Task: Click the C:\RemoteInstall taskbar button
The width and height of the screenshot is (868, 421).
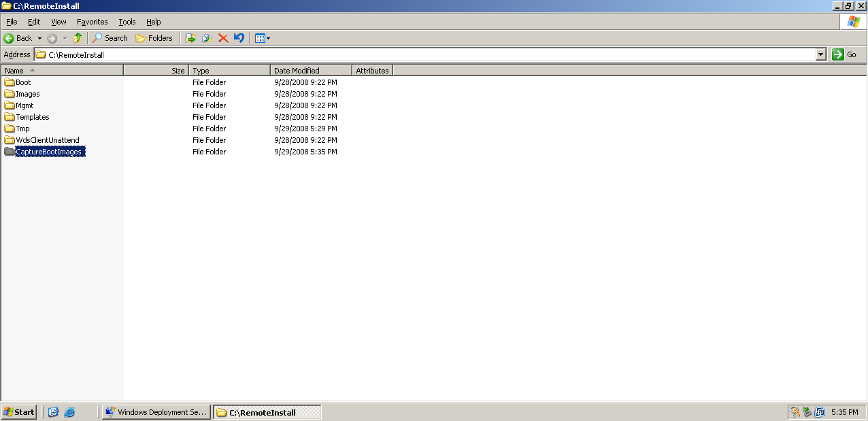Action: pos(267,412)
